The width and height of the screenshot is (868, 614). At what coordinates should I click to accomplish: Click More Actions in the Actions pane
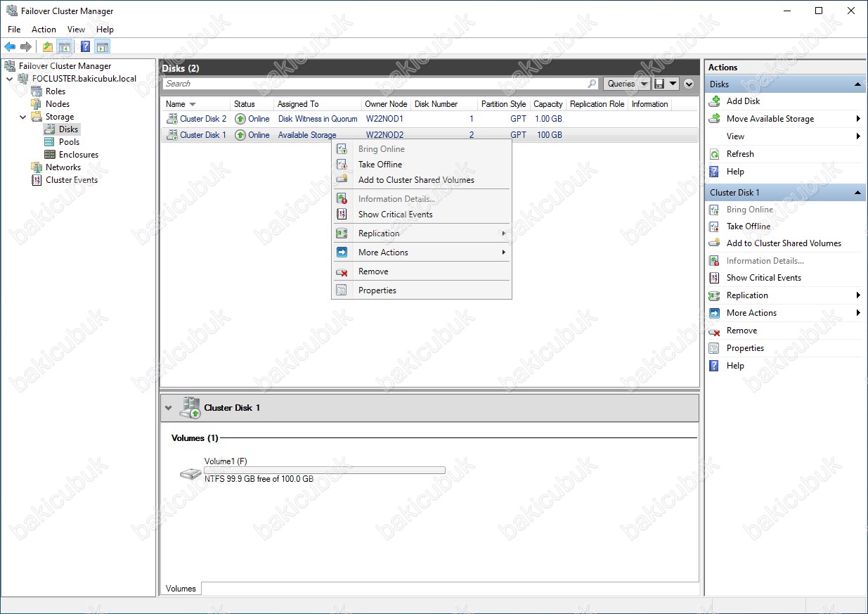pyautogui.click(x=751, y=313)
